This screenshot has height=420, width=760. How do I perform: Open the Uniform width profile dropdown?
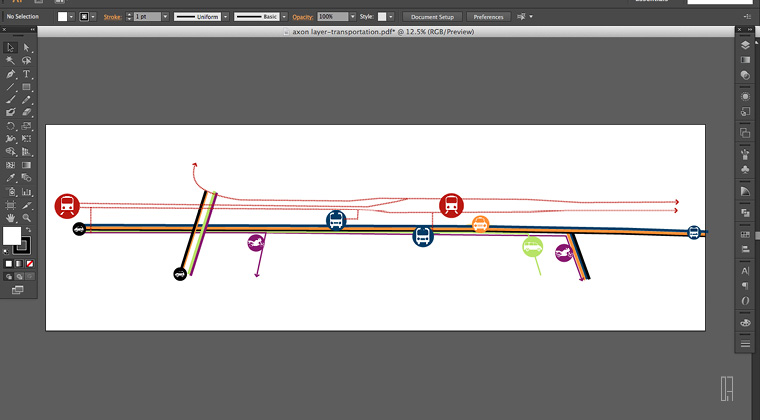[225, 17]
